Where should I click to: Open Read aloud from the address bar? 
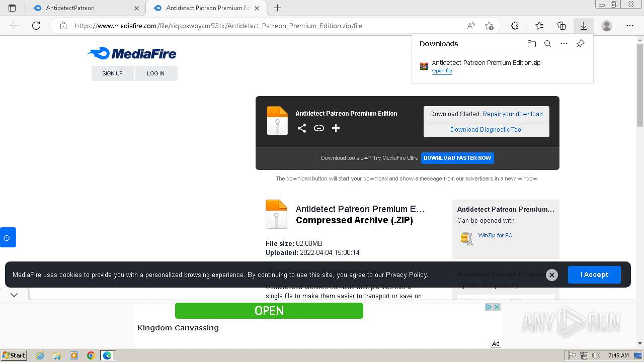(x=471, y=26)
